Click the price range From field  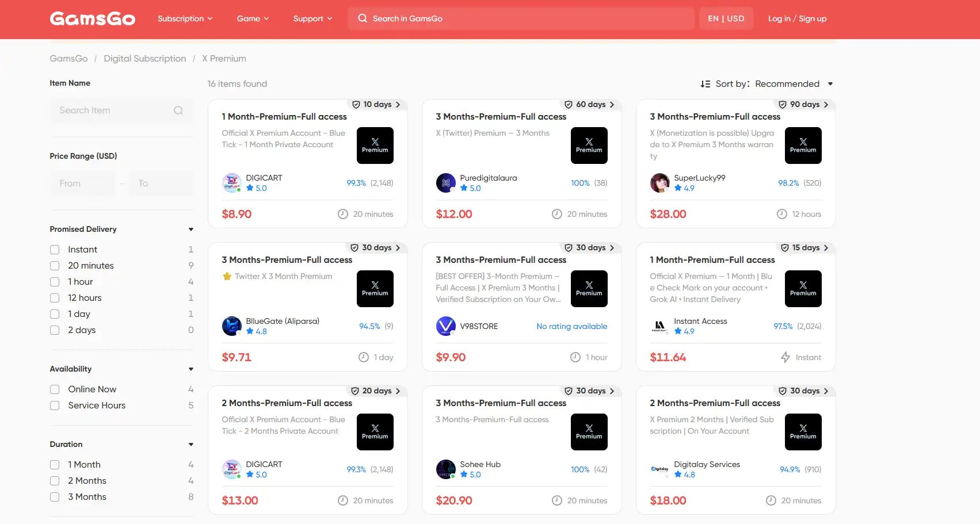click(83, 183)
